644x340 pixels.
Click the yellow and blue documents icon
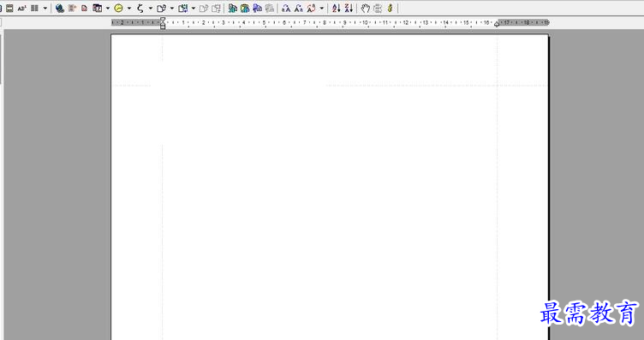[x=245, y=8]
